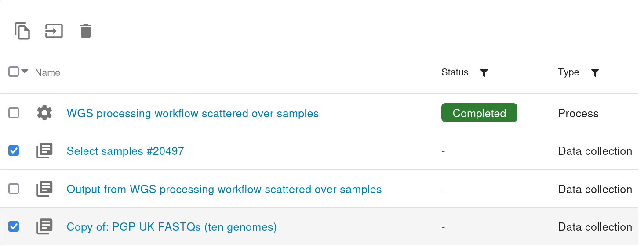This screenshot has width=644, height=247.
Task: Uncheck the Select samples #20497 checkbox
Action: (x=14, y=151)
